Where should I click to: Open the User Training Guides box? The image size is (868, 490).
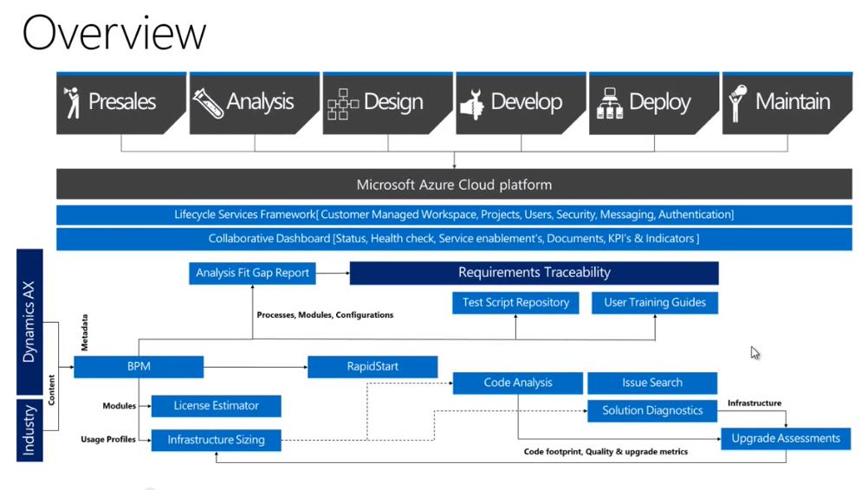(x=655, y=302)
